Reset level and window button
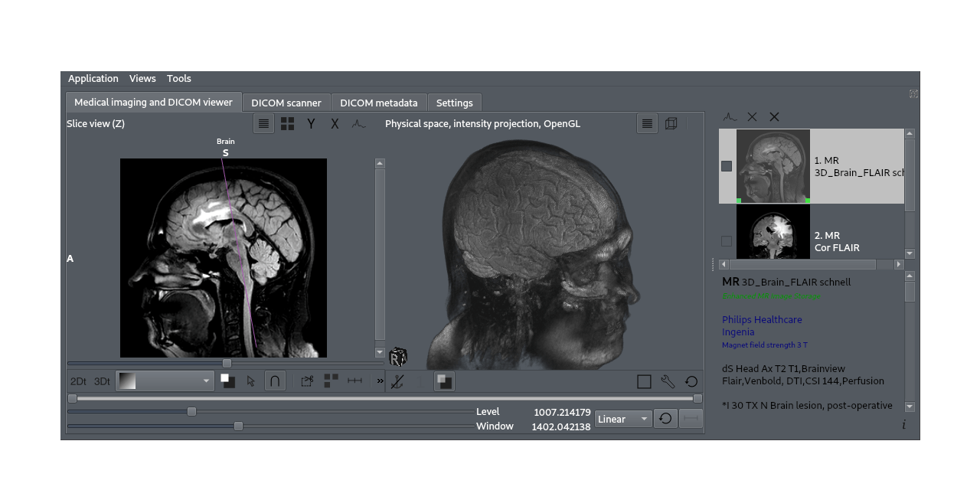Screen dimensions: 980x490 (x=665, y=419)
